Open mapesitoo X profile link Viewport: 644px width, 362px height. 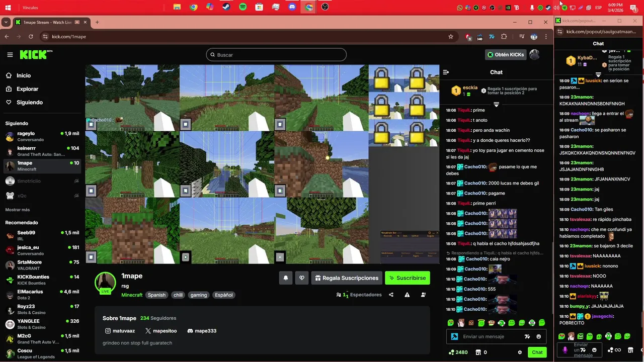click(x=161, y=331)
